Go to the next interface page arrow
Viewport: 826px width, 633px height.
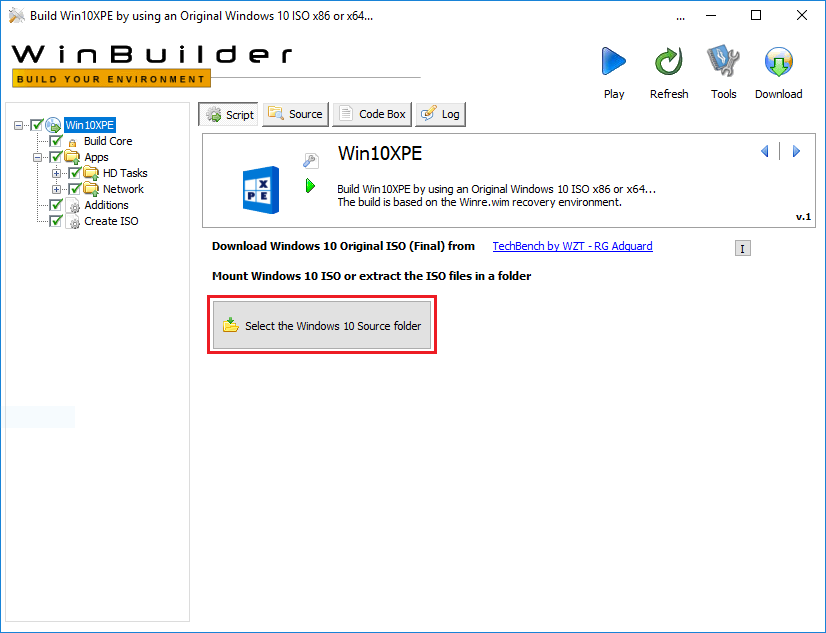(796, 152)
